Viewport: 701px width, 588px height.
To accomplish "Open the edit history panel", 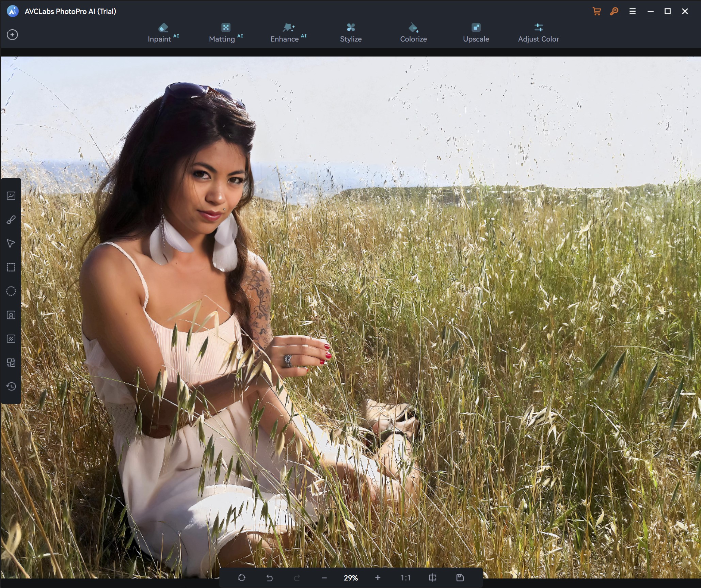I will 11,386.
